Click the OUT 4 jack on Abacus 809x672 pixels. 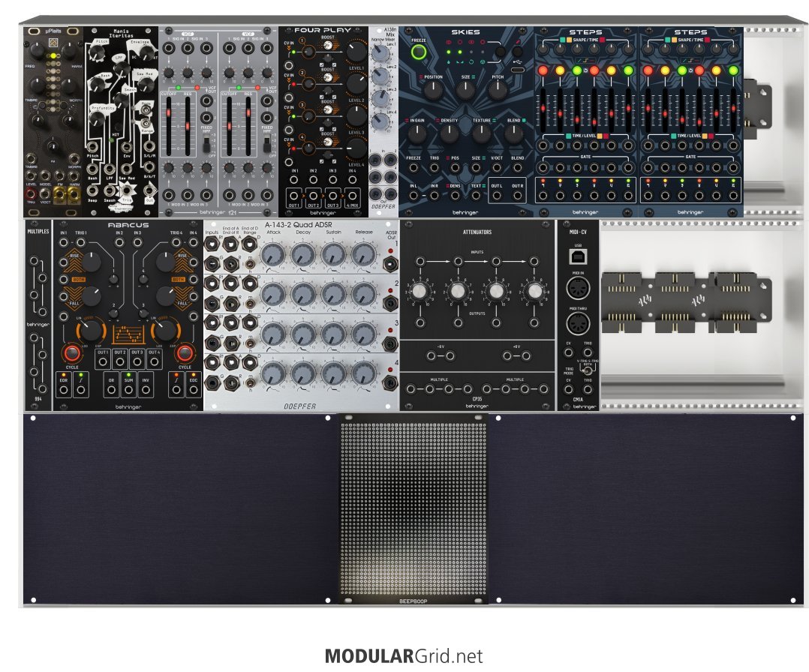tap(154, 361)
